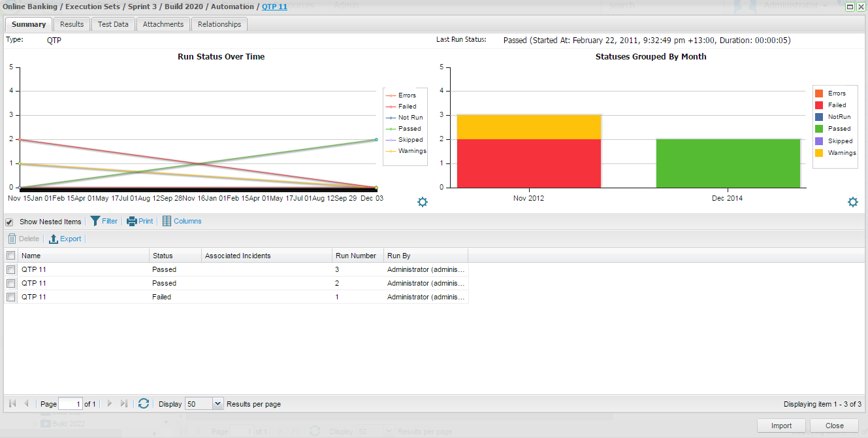
Task: Click the Passed green legend swatch
Action: [x=819, y=129]
